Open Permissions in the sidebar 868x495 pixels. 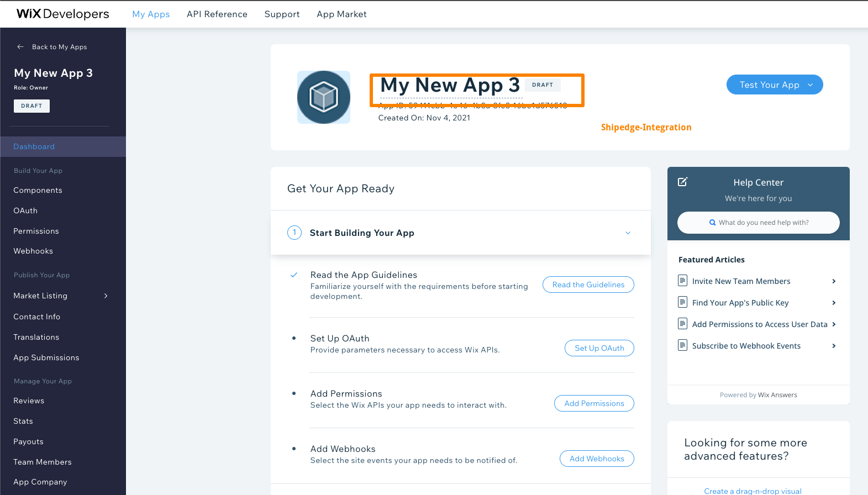[x=36, y=231]
